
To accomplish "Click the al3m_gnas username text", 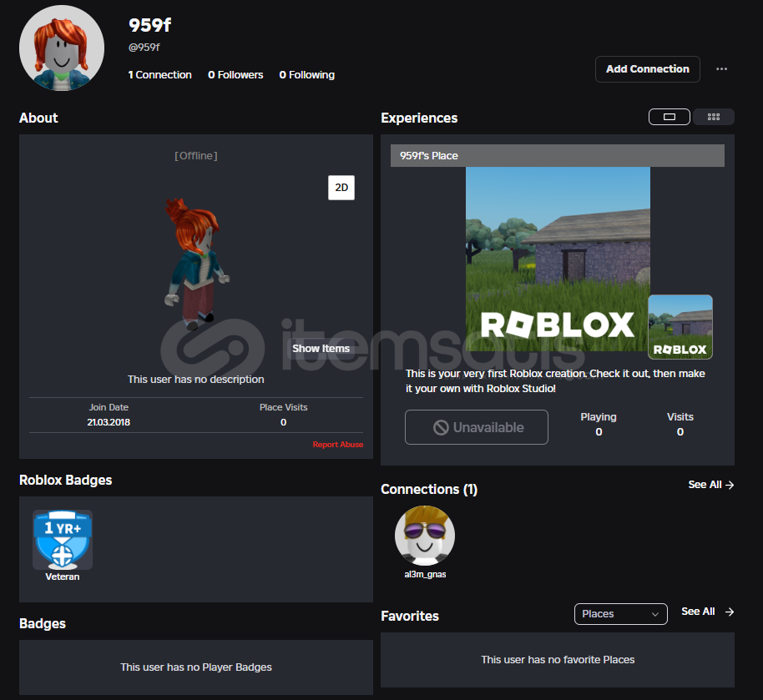I will pyautogui.click(x=425, y=575).
